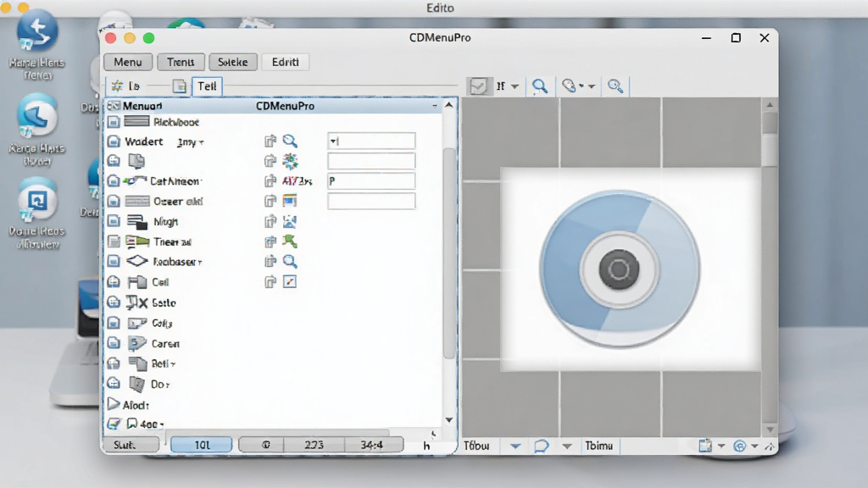Viewport: 868px width, 488px height.
Task: Toggle the checkbox on the Oceer alkt row
Action: pos(114,201)
